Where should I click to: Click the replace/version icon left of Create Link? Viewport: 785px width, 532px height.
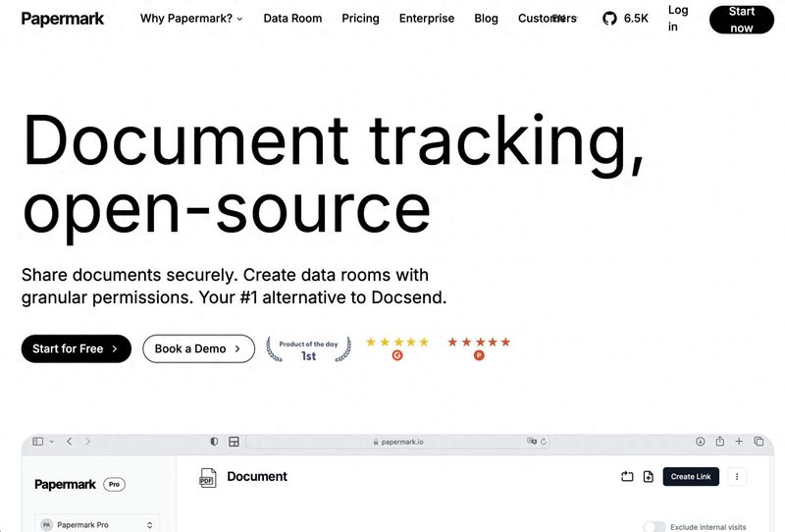[627, 476]
